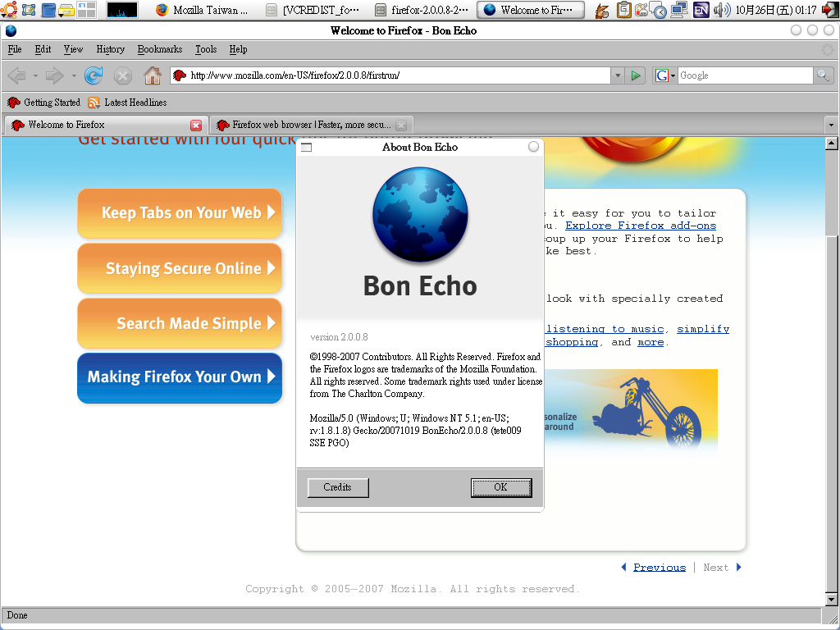Click the Back arrow navigation button
The image size is (840, 630).
point(17,75)
